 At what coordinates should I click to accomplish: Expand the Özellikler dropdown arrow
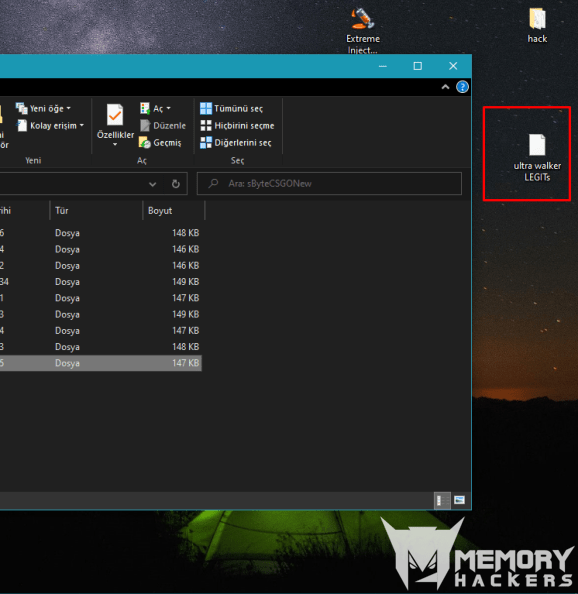tap(115, 144)
